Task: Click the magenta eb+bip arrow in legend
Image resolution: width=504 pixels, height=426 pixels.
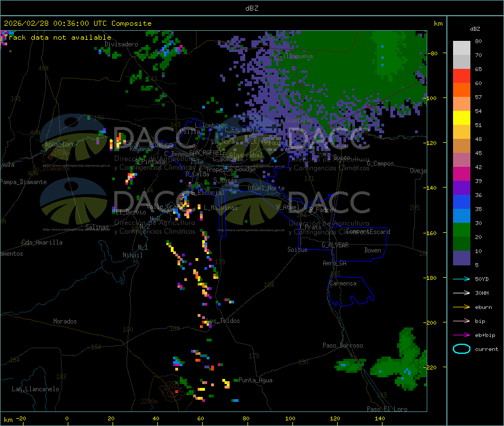Action: coord(461,335)
